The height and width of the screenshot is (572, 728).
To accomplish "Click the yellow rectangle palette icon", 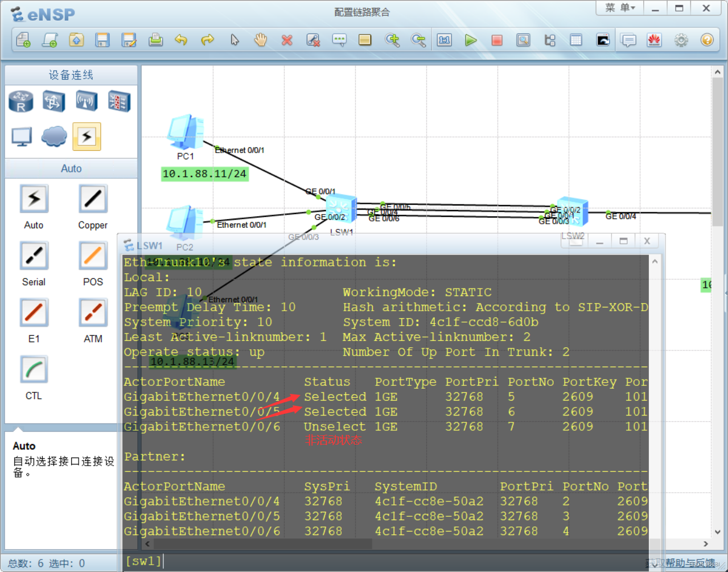I will click(x=365, y=40).
